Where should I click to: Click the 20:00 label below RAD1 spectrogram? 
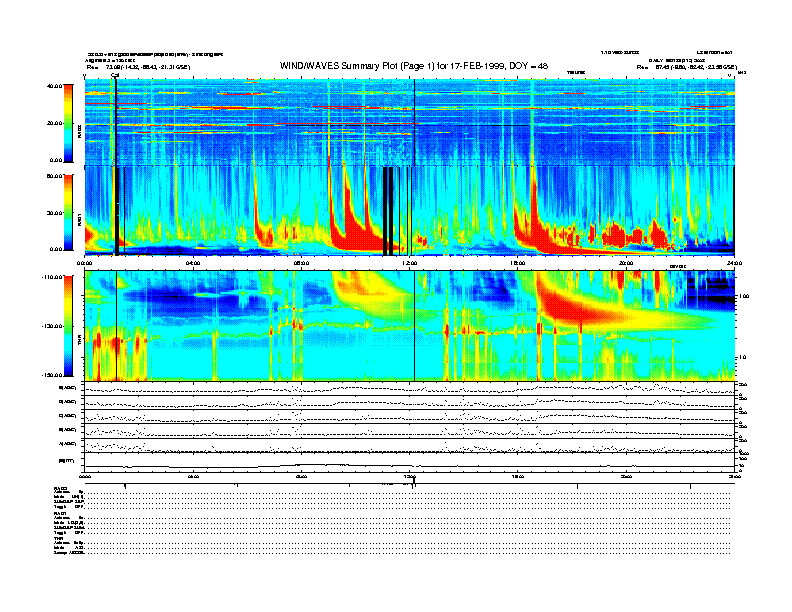click(x=626, y=263)
